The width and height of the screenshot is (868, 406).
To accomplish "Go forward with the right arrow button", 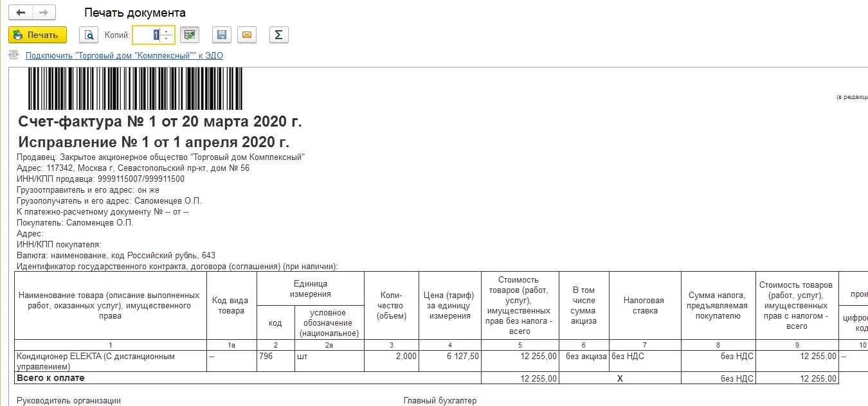I will [x=44, y=12].
